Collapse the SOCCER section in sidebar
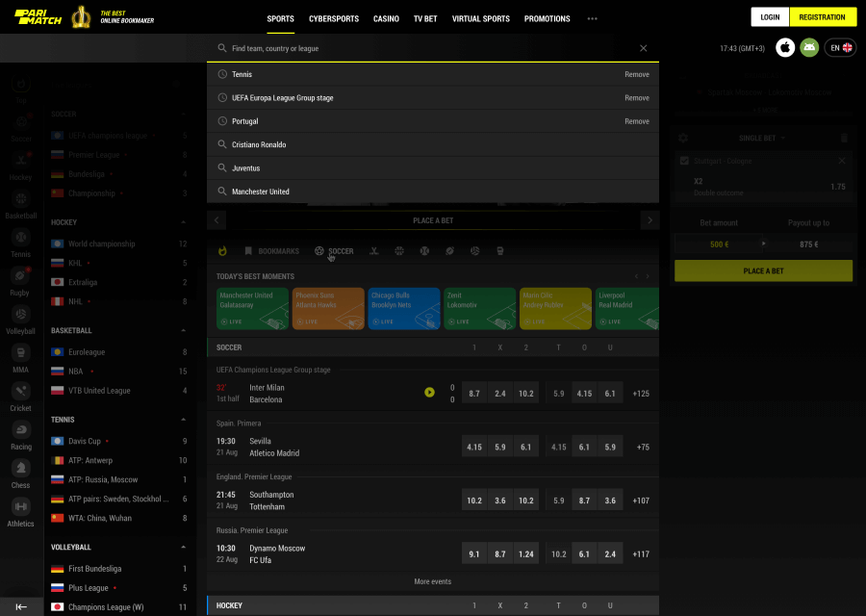The width and height of the screenshot is (866, 616). coord(184,114)
